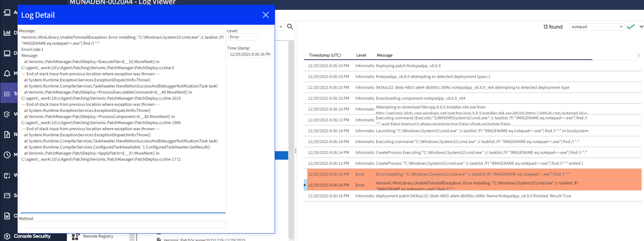644x241 pixels.
Task: Expand the chevron beside the green checkmark
Action: 641,26
